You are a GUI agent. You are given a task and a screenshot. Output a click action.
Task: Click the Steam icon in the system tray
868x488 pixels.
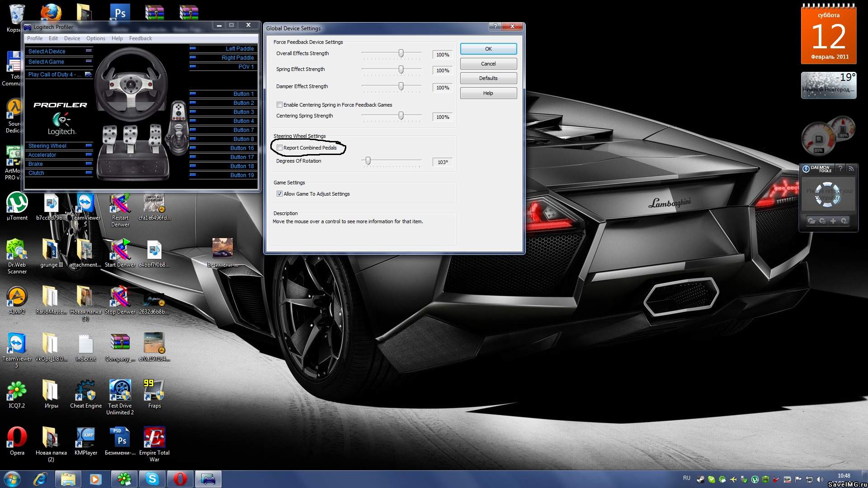tap(700, 479)
